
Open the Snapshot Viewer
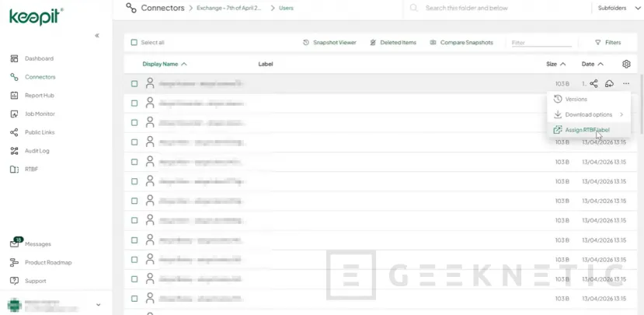tap(329, 42)
